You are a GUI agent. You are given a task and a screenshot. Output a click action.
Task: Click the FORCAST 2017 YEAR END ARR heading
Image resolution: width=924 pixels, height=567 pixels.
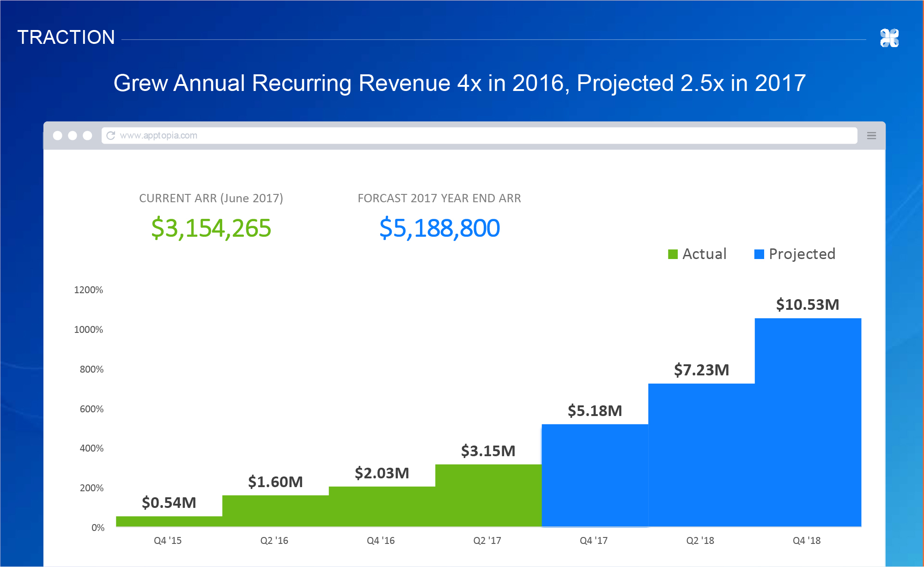[439, 198]
